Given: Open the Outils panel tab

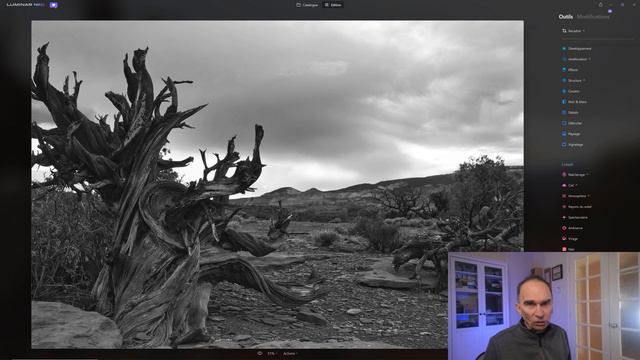Looking at the screenshot, I should tap(565, 17).
